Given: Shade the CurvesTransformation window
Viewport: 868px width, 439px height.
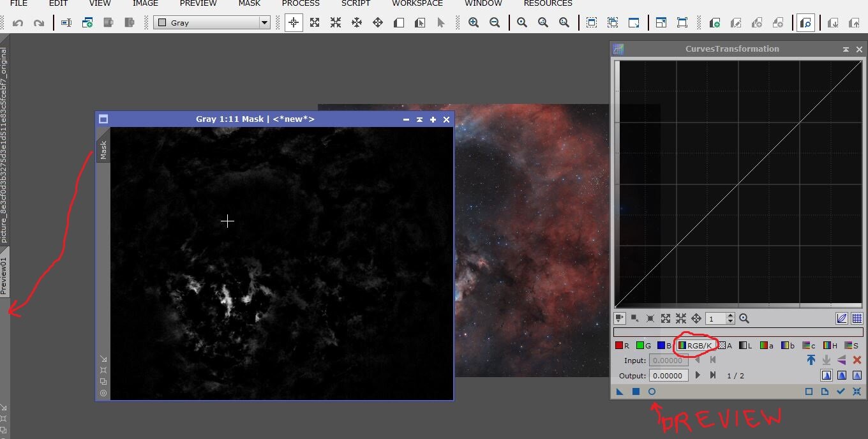Looking at the screenshot, I should coord(846,49).
